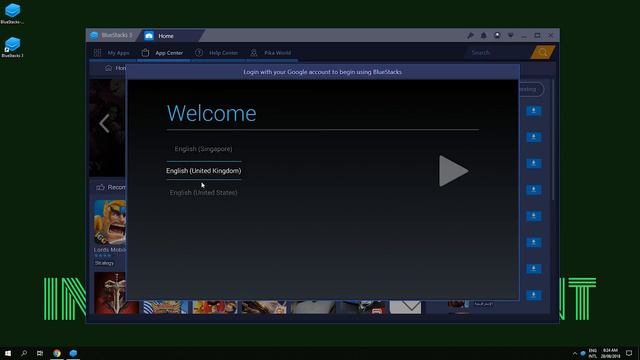Select the Home tab in title bar
The height and width of the screenshot is (360, 640).
pyautogui.click(x=165, y=36)
